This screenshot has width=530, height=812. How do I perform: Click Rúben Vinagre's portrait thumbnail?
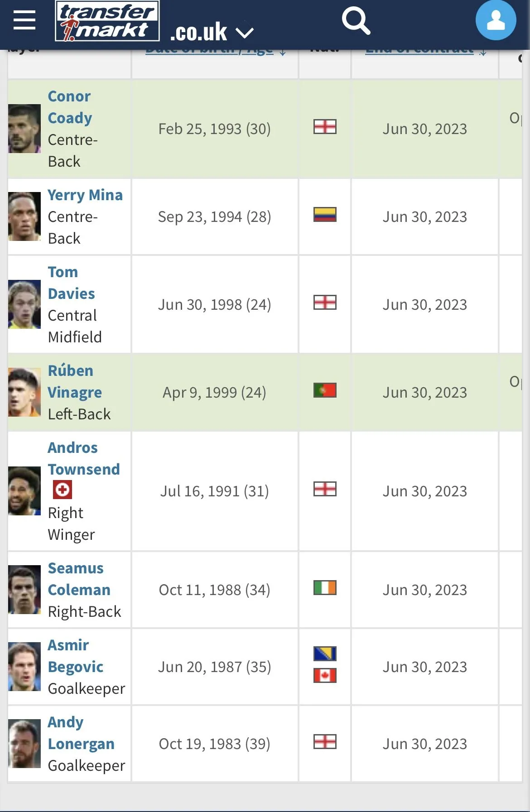pyautogui.click(x=24, y=392)
